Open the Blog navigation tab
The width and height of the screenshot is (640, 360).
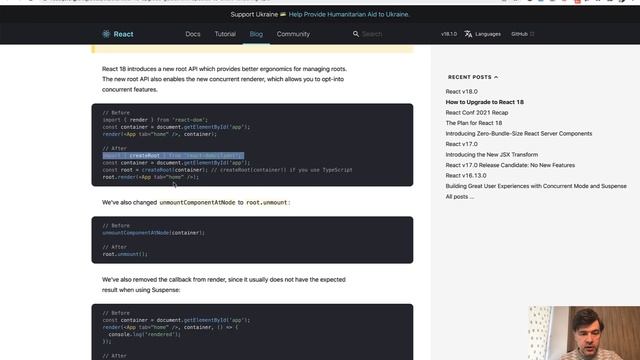click(x=256, y=34)
